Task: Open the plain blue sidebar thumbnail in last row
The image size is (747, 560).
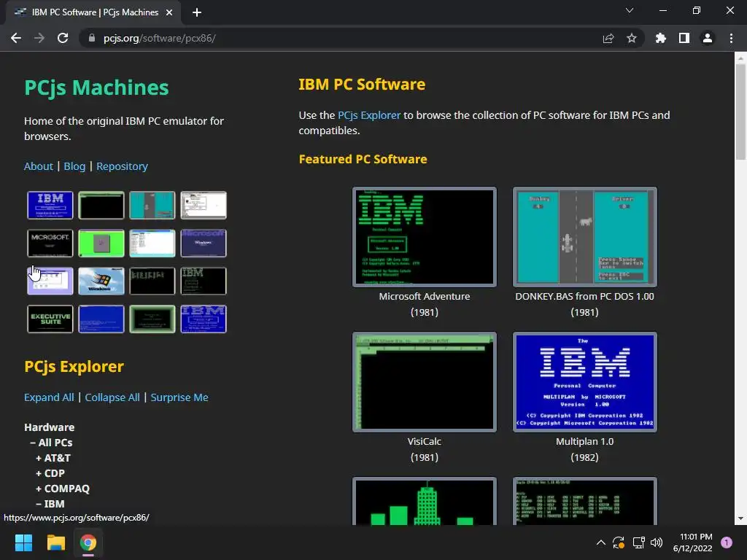Action: (101, 319)
